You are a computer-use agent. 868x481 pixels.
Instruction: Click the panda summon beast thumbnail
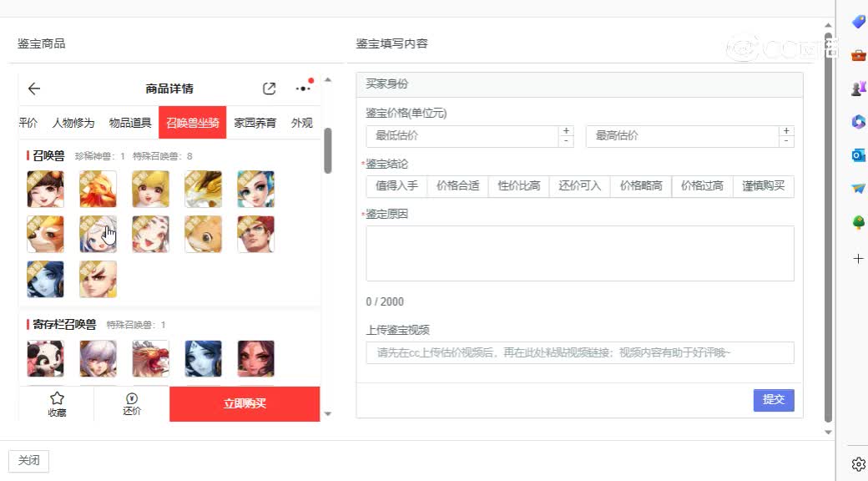45,357
